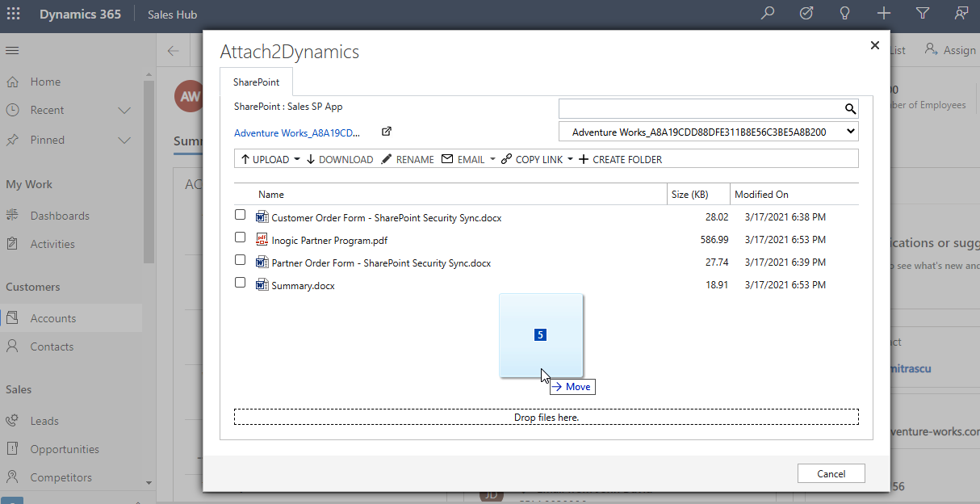Check the box for Customer Order Form docx

(x=240, y=215)
